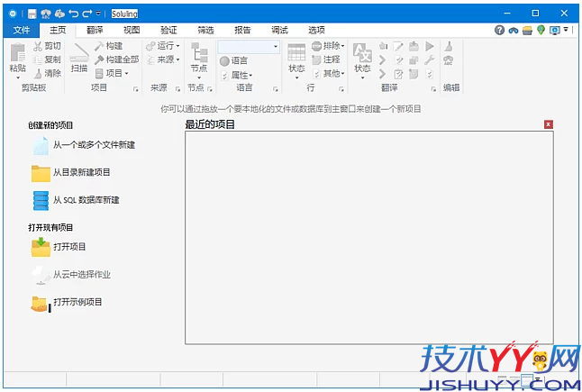Viewport: 582px width, 392px height.
Task: Click the 注释 note button
Action: click(326, 59)
